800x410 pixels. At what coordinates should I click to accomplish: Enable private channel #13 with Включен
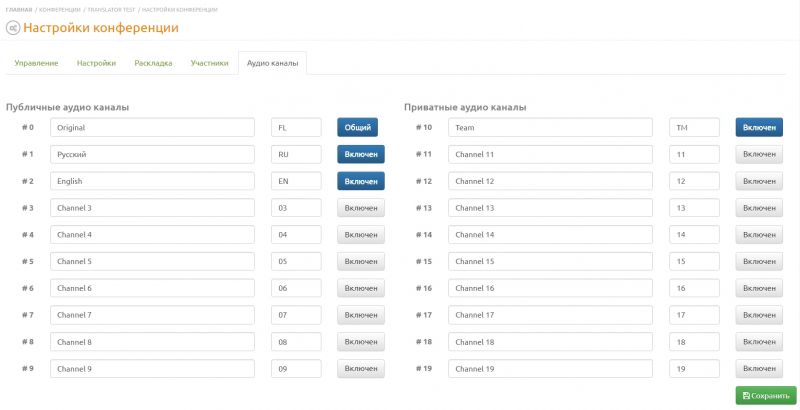[x=759, y=208]
